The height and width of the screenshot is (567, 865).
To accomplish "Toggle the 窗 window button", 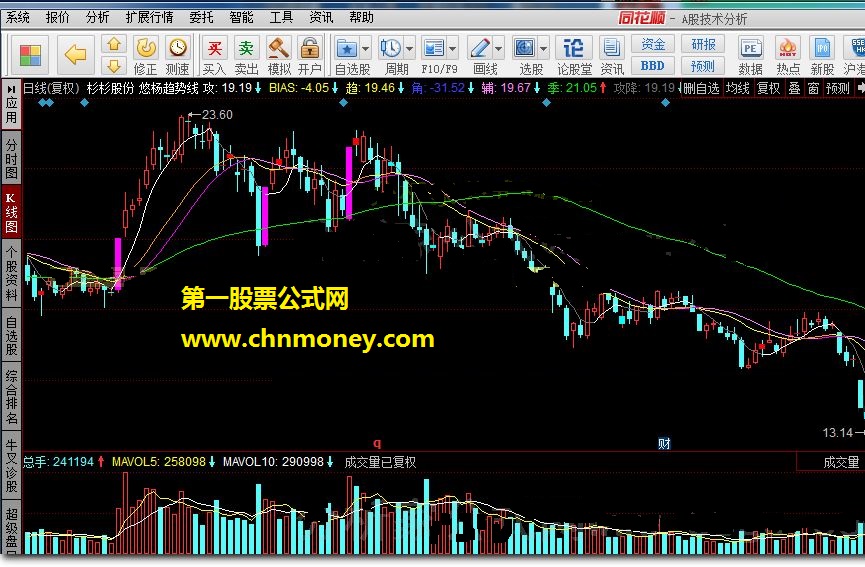I will pyautogui.click(x=813, y=88).
